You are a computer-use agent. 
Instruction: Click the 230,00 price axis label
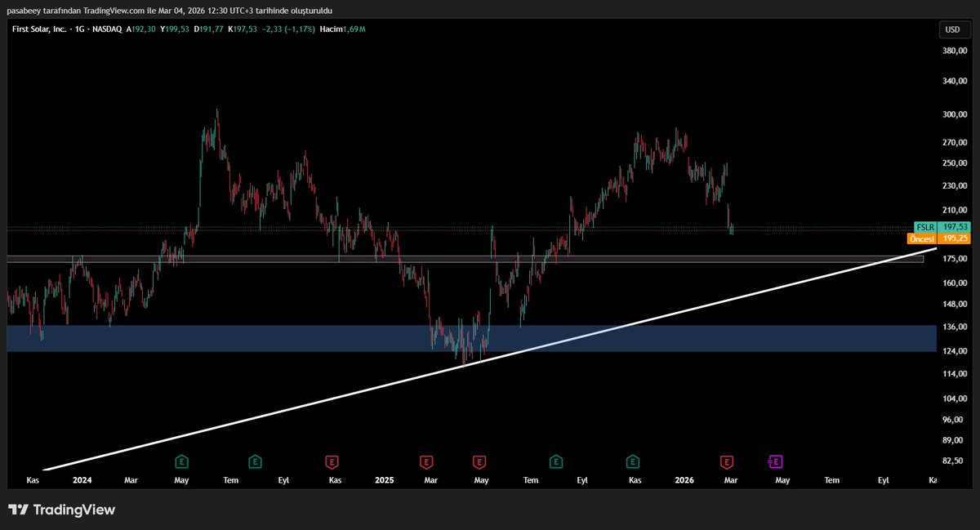[954, 186]
